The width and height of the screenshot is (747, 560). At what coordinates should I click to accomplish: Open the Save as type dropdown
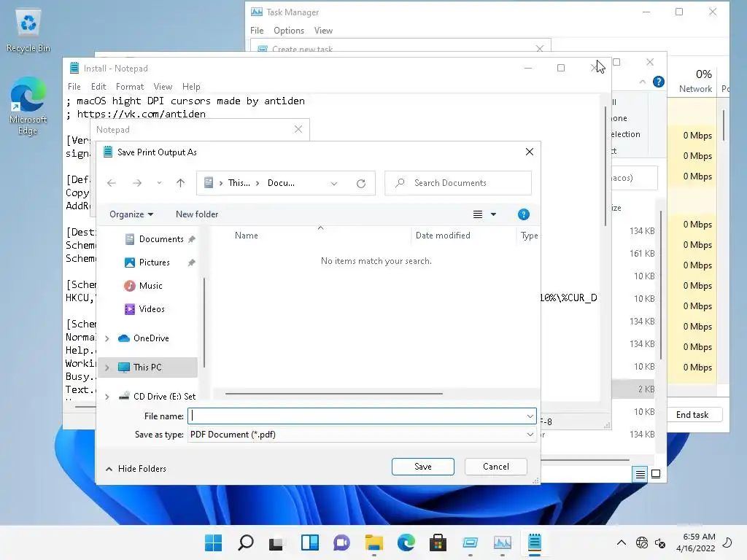362,435
